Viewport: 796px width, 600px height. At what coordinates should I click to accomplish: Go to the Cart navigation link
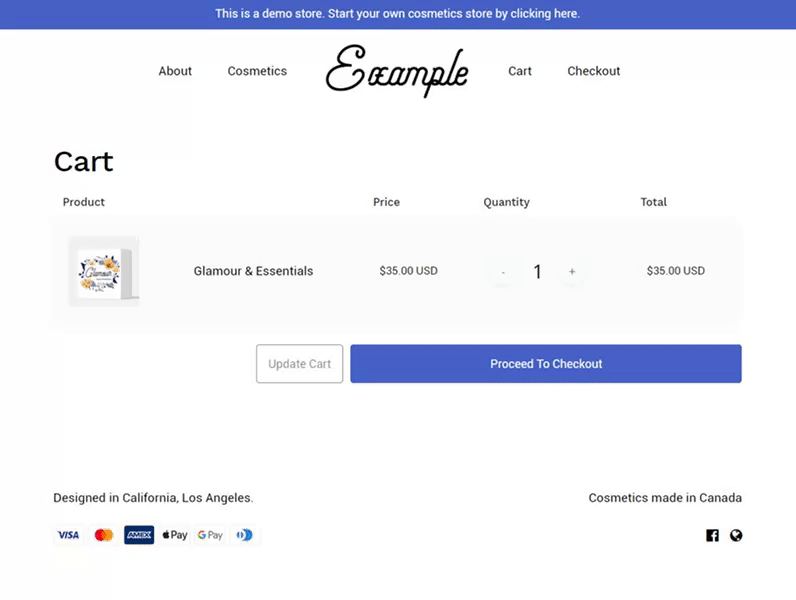click(x=520, y=71)
